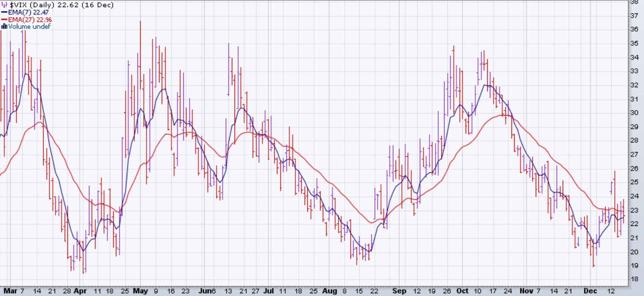Click the EMA(27) 22.96 legend label

point(30,20)
